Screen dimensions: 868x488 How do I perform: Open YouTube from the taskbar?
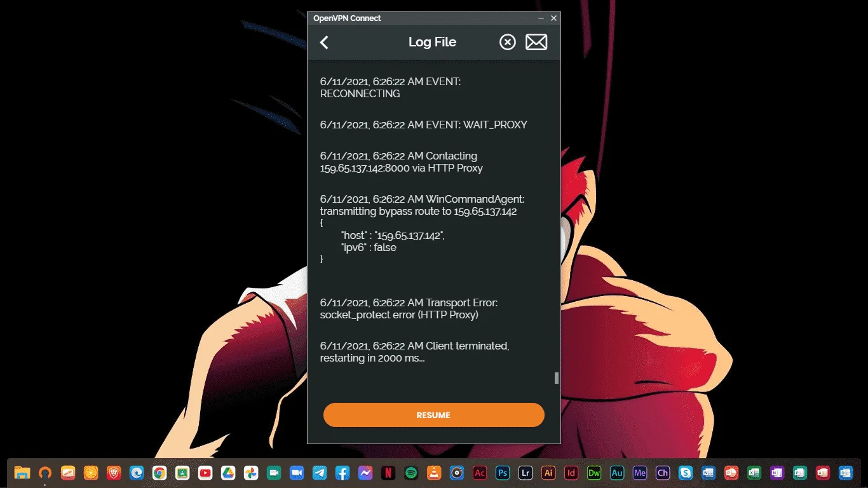[x=205, y=473]
